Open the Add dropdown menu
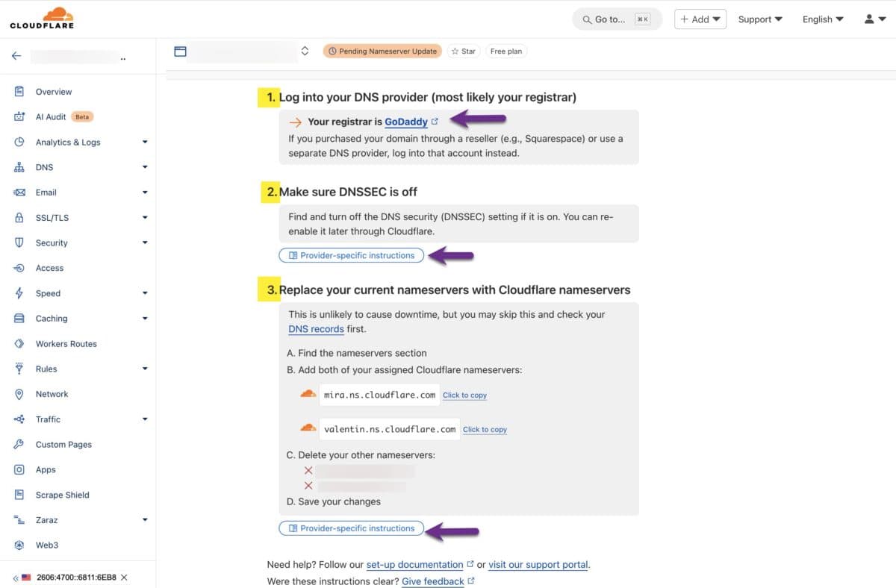 700,19
